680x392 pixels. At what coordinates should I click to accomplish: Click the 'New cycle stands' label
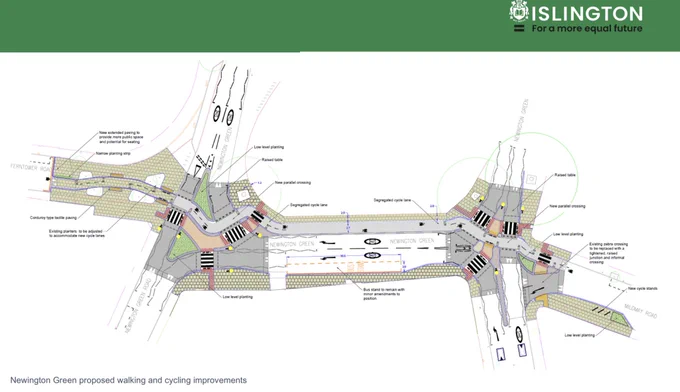click(x=643, y=288)
